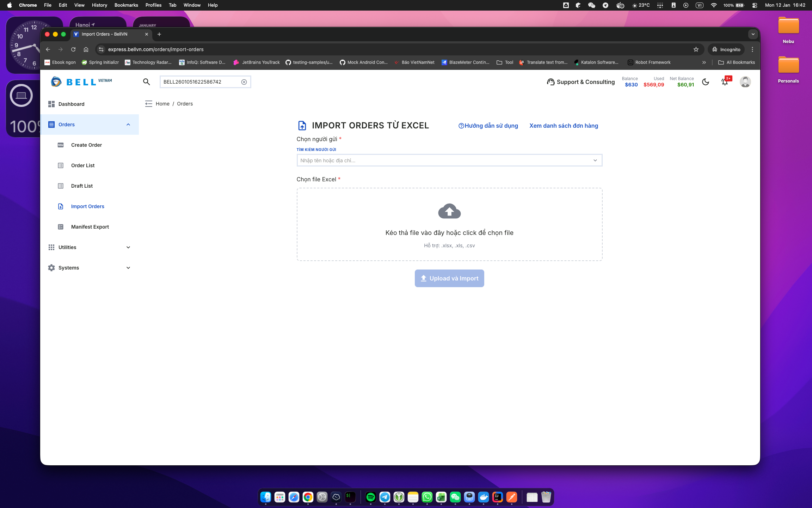Click the BELL Vietnam logo
The height and width of the screenshot is (508, 812).
[81, 82]
